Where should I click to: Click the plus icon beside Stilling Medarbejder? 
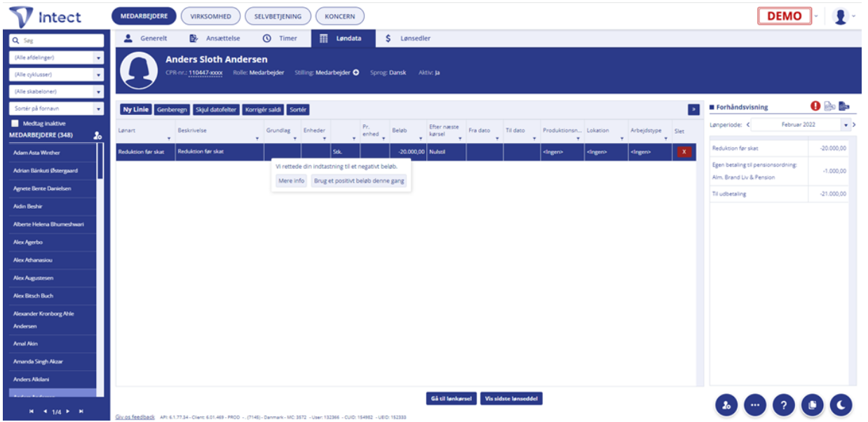tap(355, 72)
